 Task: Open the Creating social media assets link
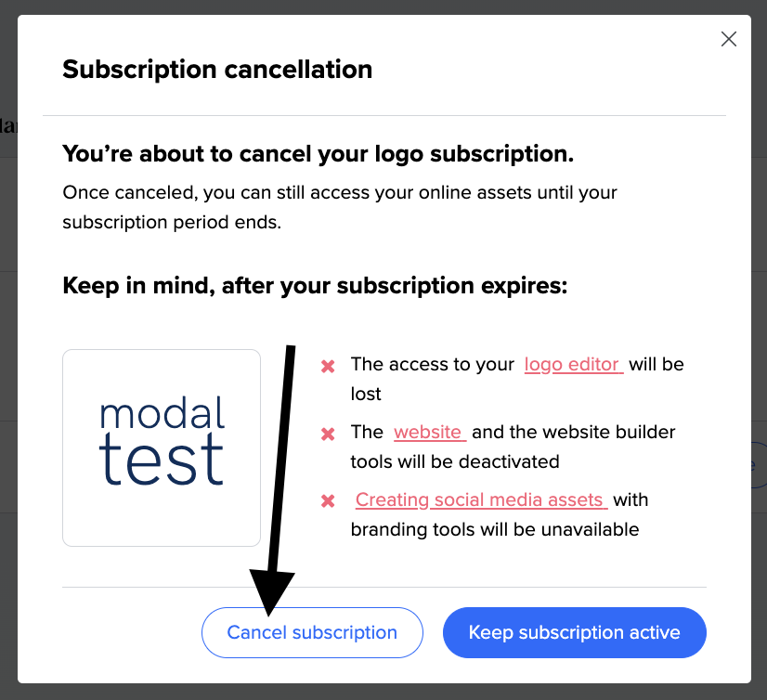tap(481, 499)
